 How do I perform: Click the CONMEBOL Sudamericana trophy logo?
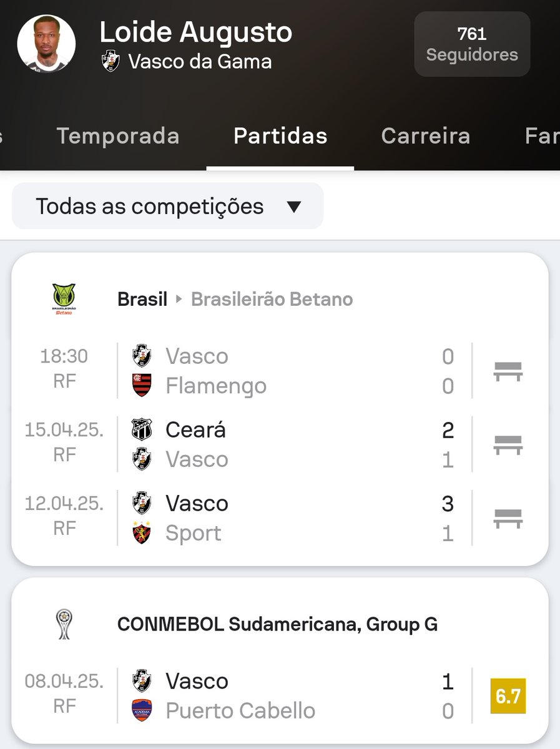[63, 624]
